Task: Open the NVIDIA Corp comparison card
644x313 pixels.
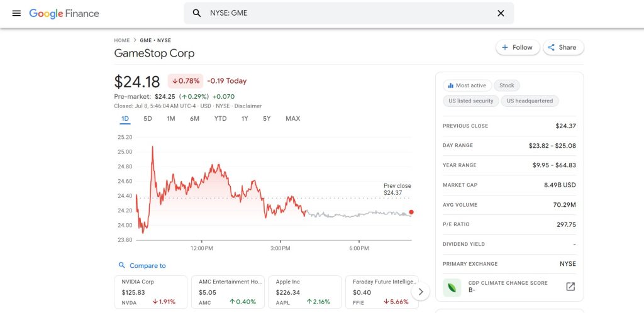Action: [151, 292]
